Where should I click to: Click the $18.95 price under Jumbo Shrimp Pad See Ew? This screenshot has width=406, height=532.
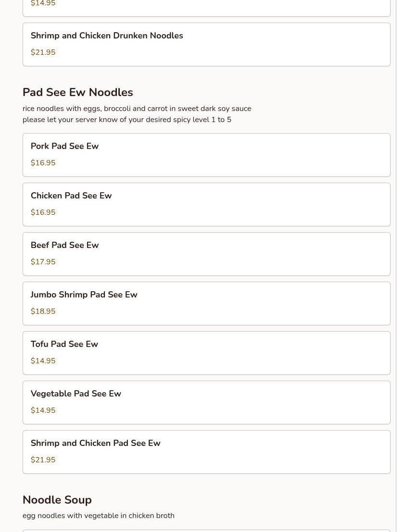43,311
